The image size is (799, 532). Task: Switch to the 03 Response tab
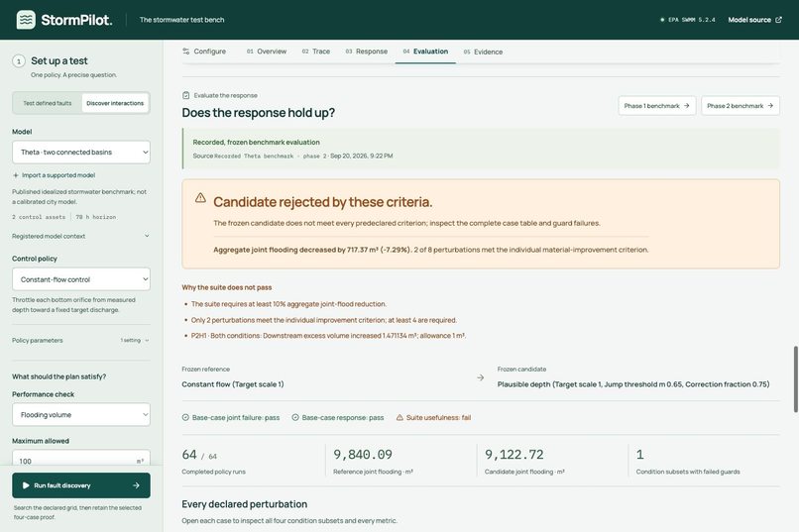(367, 52)
